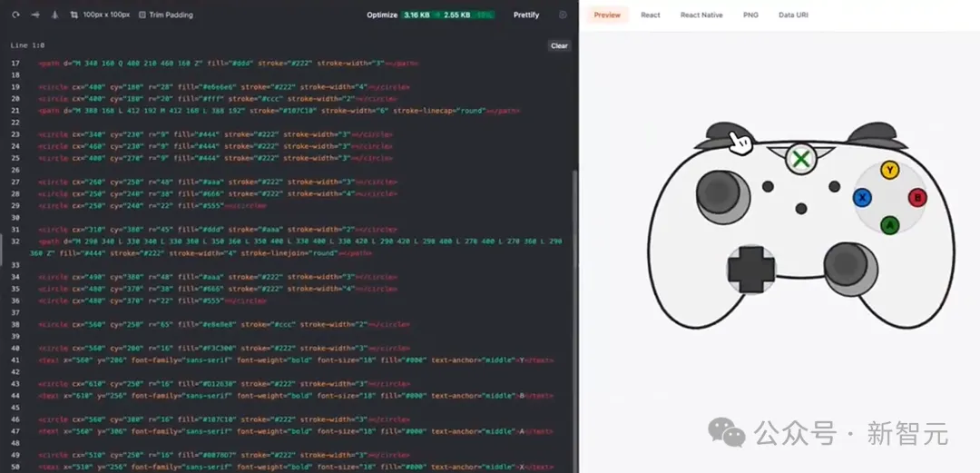Select the Preview tab
The image size is (980, 473).
[x=607, y=15]
